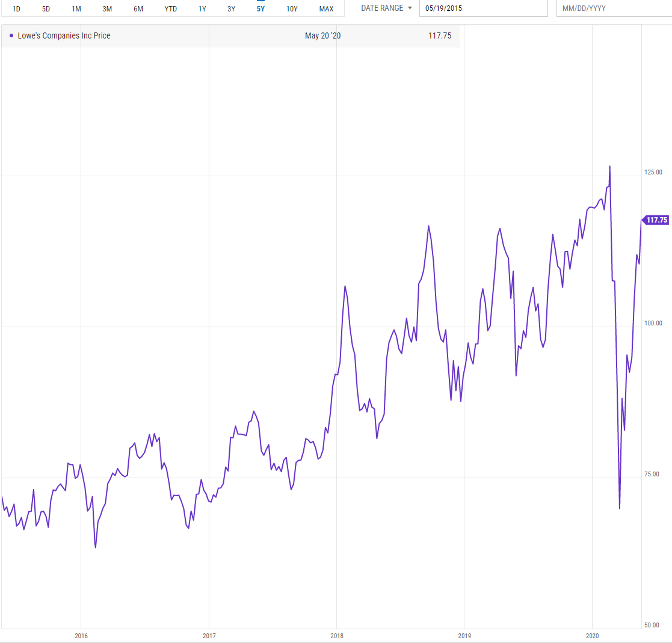Open the DATE RANGE dropdown

tap(386, 8)
